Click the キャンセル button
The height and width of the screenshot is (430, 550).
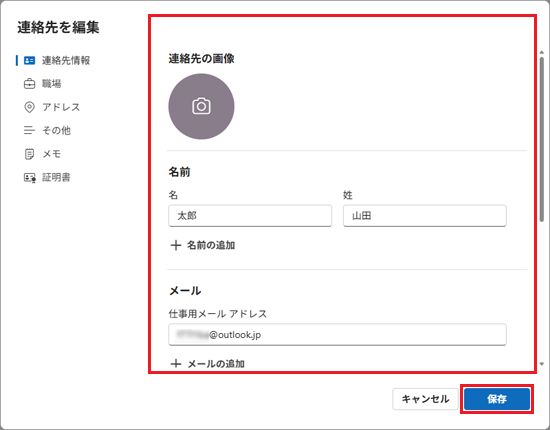[425, 399]
